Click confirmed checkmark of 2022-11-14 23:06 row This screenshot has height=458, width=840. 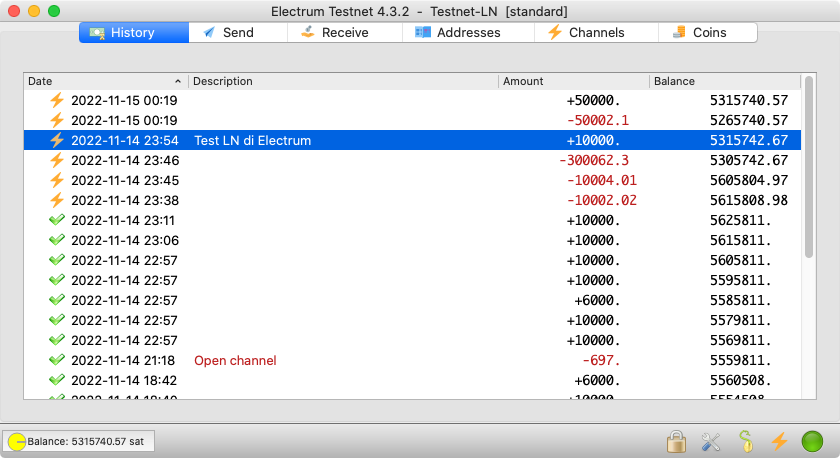[57, 239]
